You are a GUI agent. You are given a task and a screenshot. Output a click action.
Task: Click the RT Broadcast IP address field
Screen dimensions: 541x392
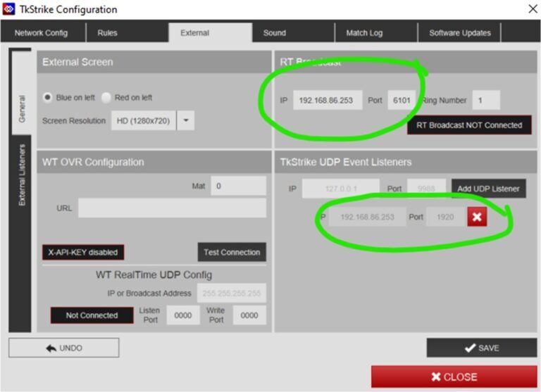[x=327, y=100]
